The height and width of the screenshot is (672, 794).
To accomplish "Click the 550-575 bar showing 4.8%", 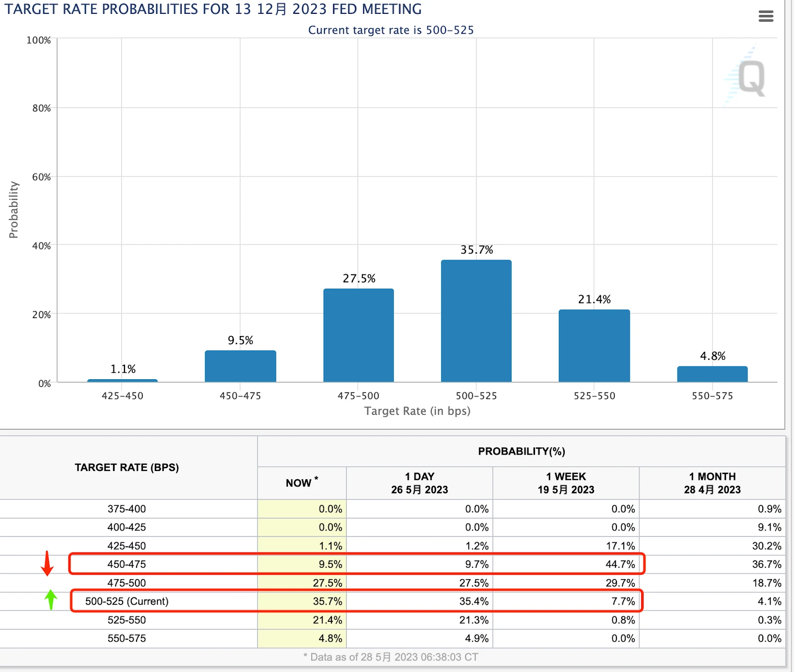I will [x=713, y=374].
